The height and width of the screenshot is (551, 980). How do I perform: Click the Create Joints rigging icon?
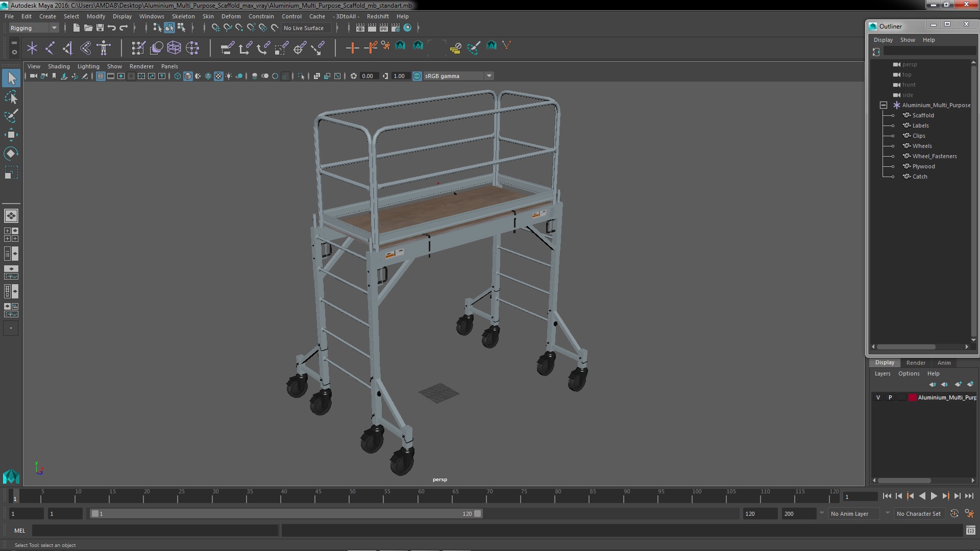(50, 48)
